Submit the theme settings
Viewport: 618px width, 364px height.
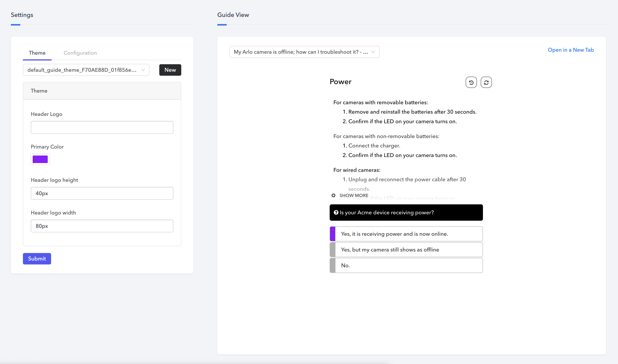pos(37,258)
